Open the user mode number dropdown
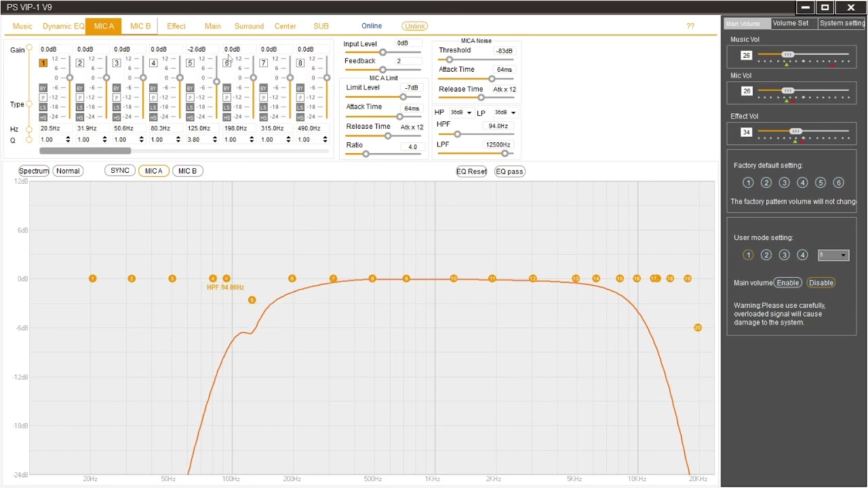Image resolution: width=868 pixels, height=488 pixels. pos(833,255)
